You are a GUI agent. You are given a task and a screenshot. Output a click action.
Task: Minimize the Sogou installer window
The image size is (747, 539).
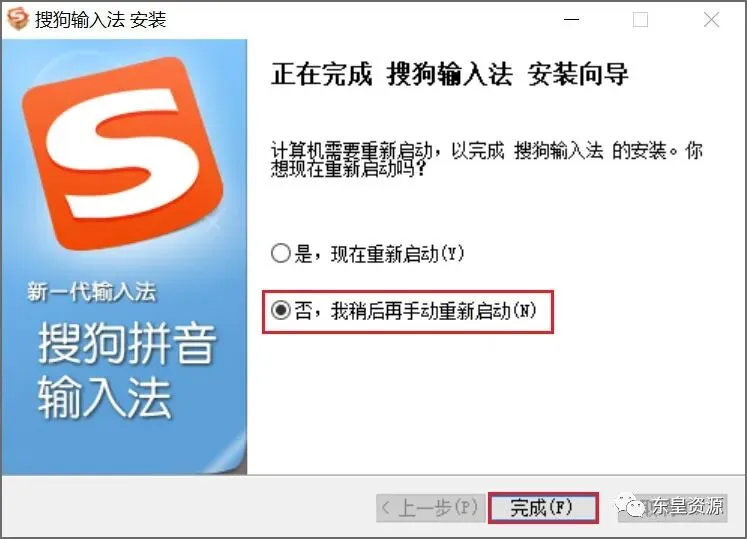pos(571,20)
